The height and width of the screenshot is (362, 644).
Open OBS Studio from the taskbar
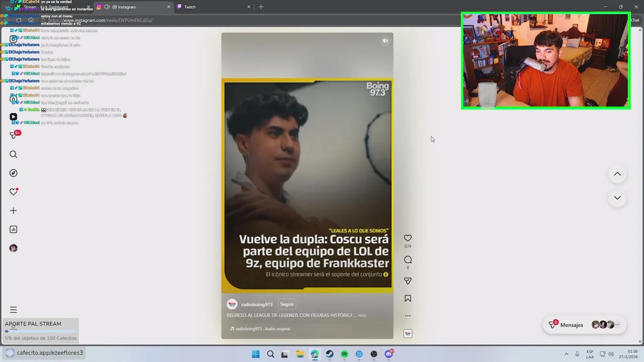click(374, 354)
